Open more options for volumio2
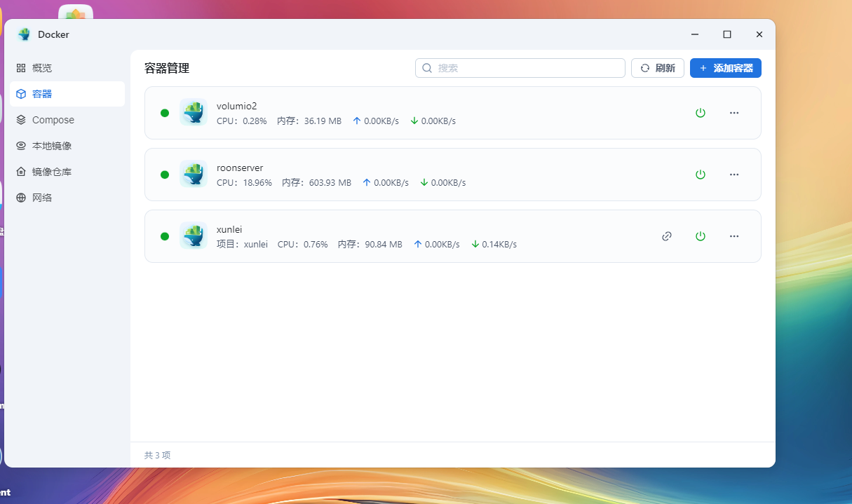This screenshot has width=852, height=504. (x=734, y=113)
